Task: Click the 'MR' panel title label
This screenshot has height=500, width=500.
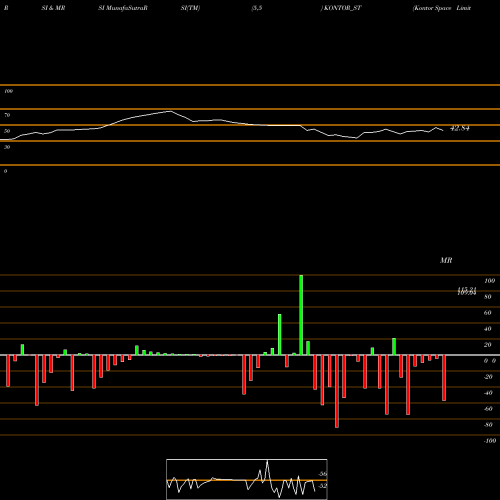Action: pyautogui.click(x=446, y=260)
